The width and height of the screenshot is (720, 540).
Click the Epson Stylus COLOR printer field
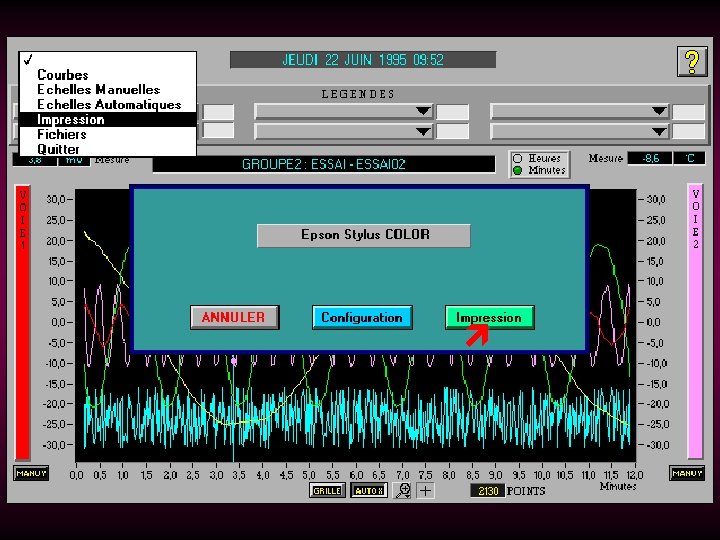point(364,236)
